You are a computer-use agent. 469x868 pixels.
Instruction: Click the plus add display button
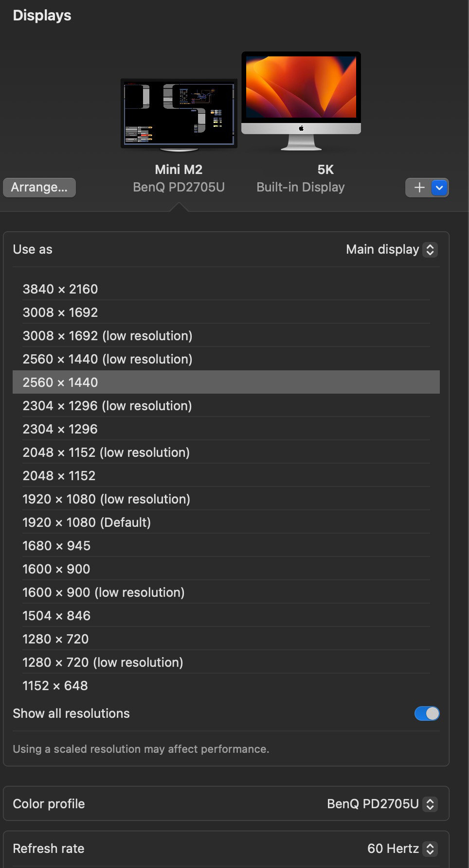pyautogui.click(x=419, y=188)
